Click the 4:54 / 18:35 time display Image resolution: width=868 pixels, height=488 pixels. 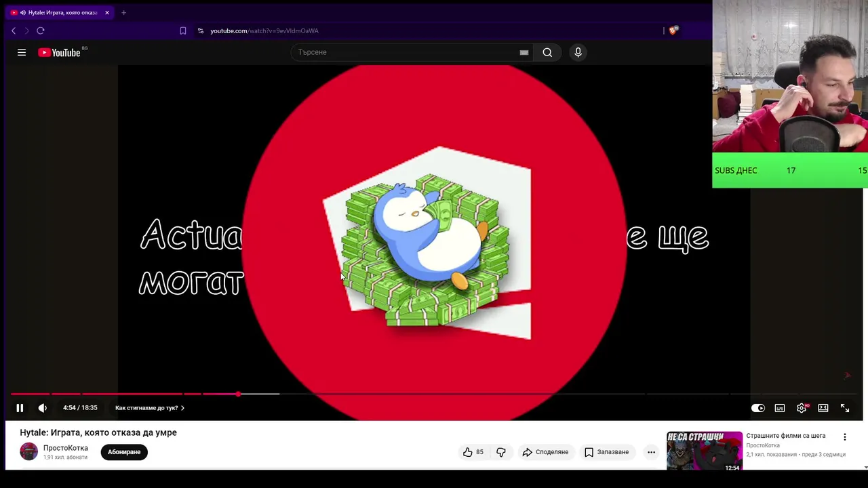[x=80, y=407]
